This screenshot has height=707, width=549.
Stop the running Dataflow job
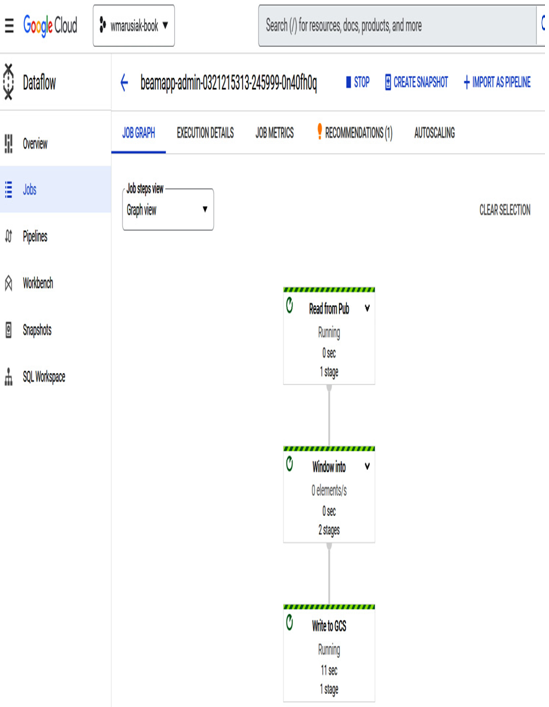point(358,82)
